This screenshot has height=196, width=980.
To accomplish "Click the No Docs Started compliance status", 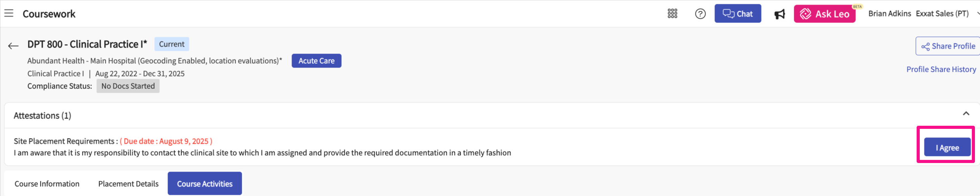I will [x=128, y=86].
